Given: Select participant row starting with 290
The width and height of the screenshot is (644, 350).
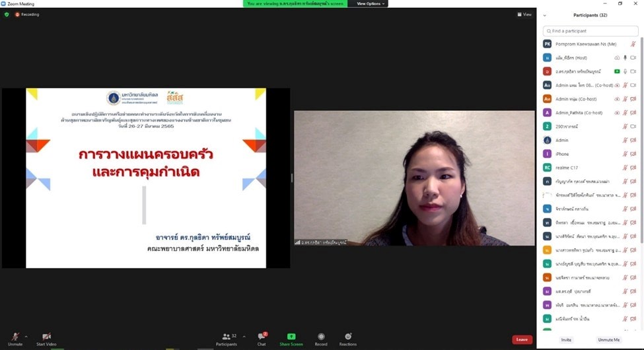Looking at the screenshot, I should (590, 127).
